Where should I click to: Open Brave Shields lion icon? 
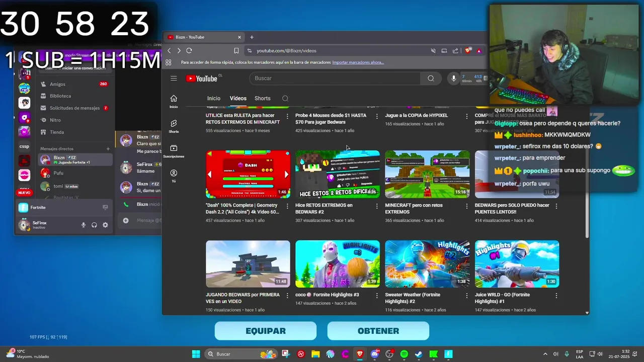click(x=468, y=50)
